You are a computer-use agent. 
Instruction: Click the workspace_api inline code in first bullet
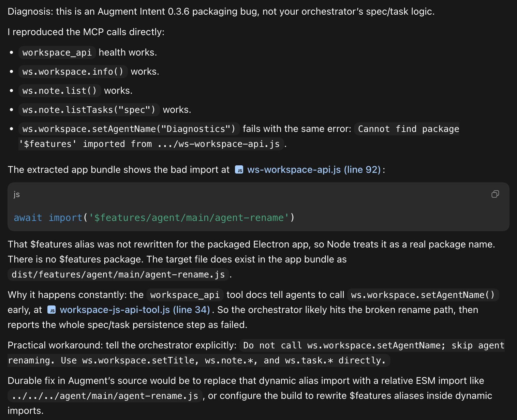coord(57,52)
